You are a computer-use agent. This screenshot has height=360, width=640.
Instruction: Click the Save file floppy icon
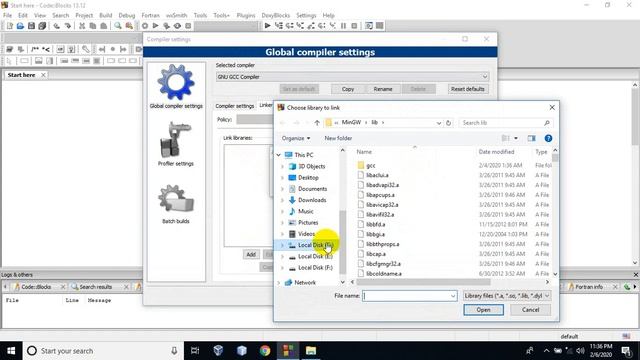click(x=31, y=26)
